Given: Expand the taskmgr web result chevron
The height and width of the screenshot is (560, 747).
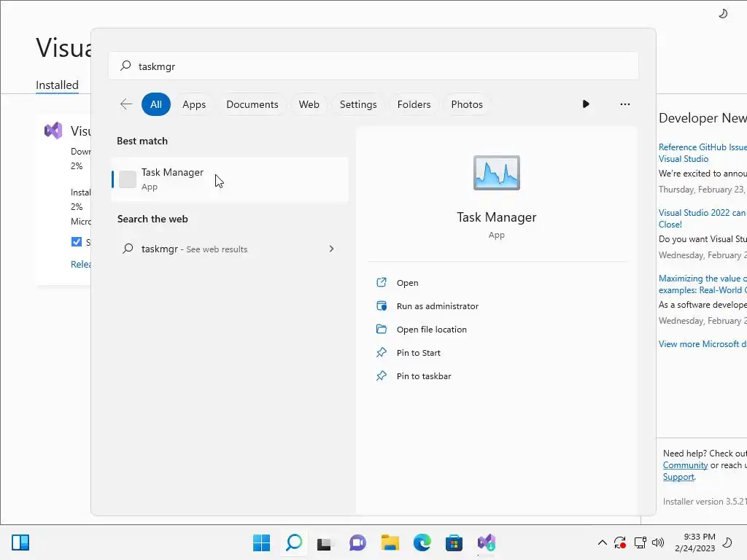Looking at the screenshot, I should point(332,249).
